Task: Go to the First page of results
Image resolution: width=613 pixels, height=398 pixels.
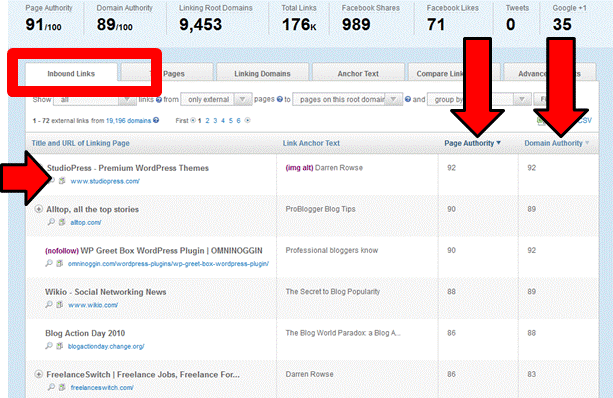Action: [x=182, y=120]
